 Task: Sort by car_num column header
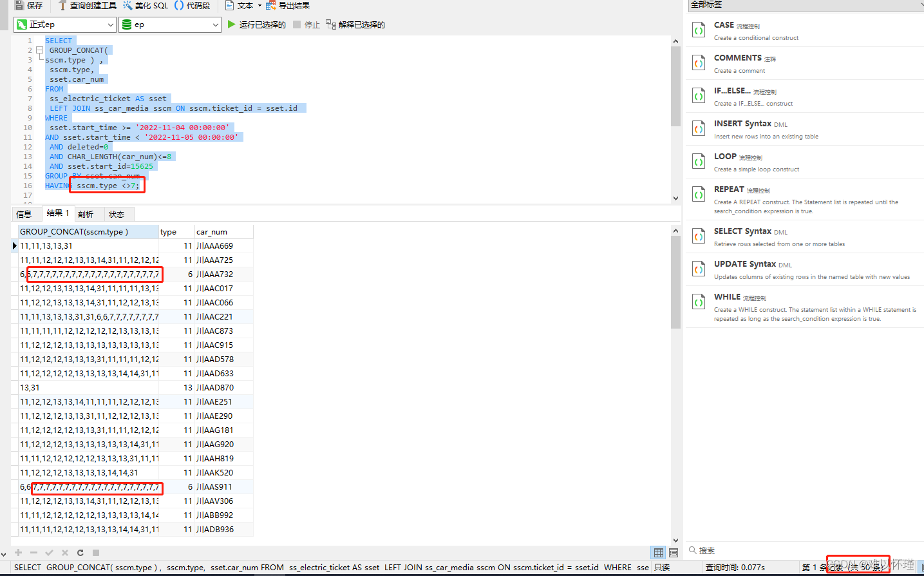click(223, 232)
